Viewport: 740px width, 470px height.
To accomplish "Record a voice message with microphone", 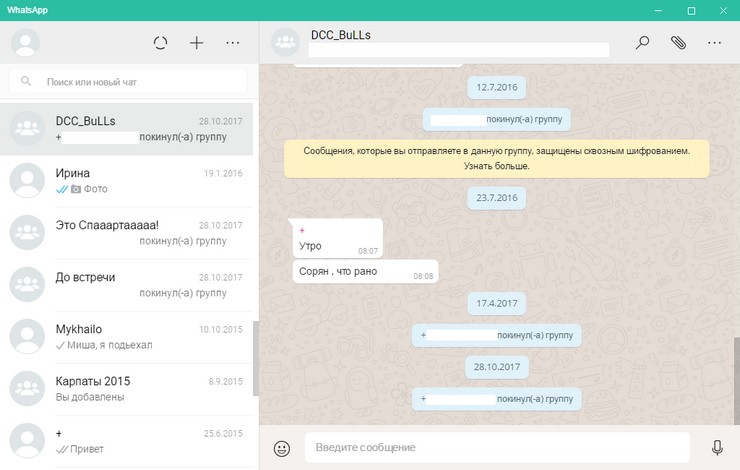I will pyautogui.click(x=717, y=448).
